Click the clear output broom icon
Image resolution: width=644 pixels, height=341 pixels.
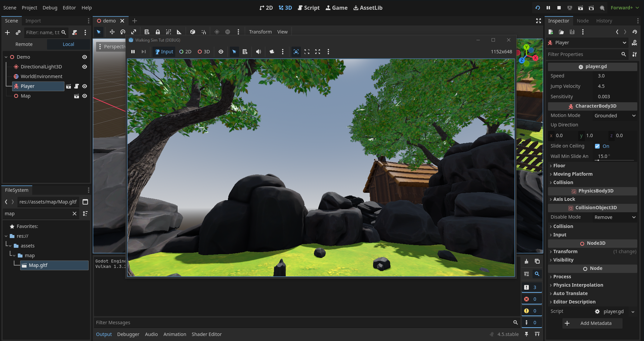coord(526,261)
